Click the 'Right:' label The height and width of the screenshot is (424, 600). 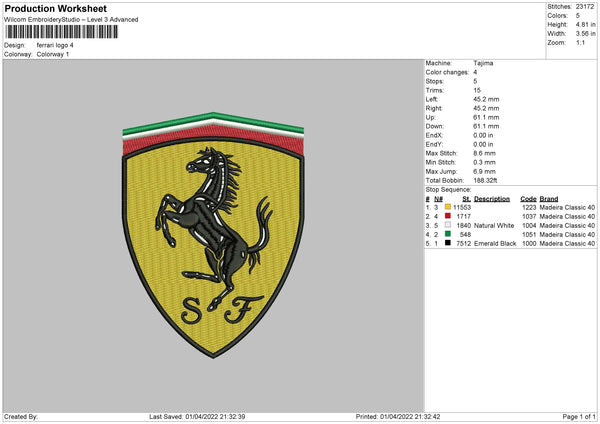tap(434, 108)
